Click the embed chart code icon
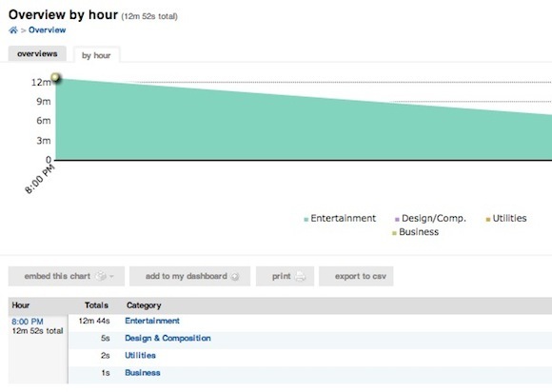This screenshot has width=552, height=392. 101,276
